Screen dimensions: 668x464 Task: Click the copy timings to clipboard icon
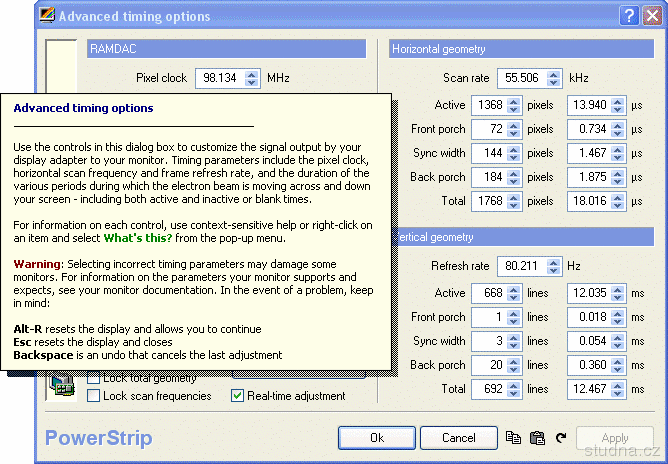click(513, 438)
